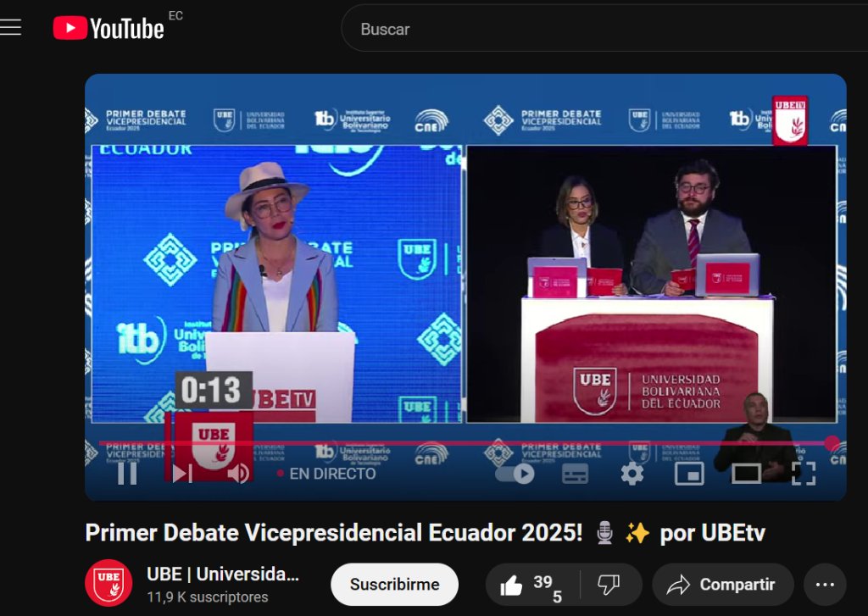Viewport: 868px width, 616px height.
Task: Turn on subtitles captions
Action: (576, 474)
